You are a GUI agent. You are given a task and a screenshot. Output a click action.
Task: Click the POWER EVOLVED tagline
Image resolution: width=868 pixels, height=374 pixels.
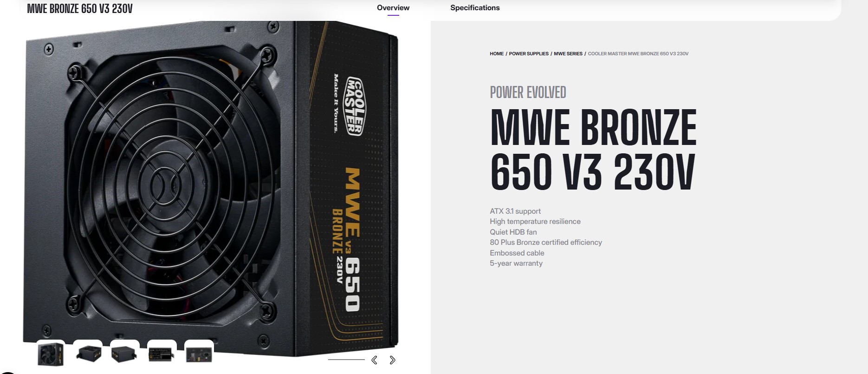tap(528, 92)
